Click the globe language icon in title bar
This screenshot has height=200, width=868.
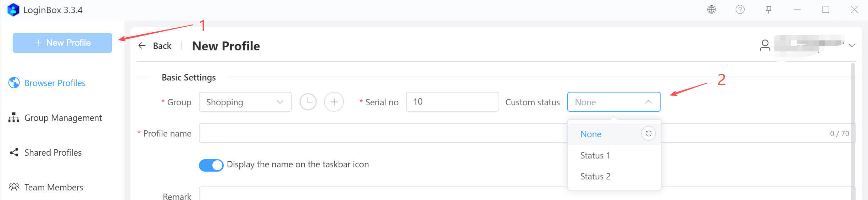coord(711,10)
